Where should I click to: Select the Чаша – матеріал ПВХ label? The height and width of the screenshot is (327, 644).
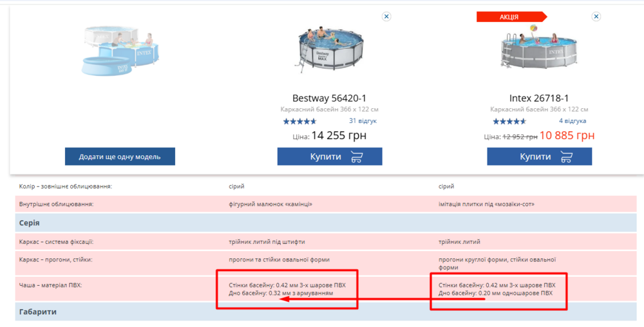point(50,285)
